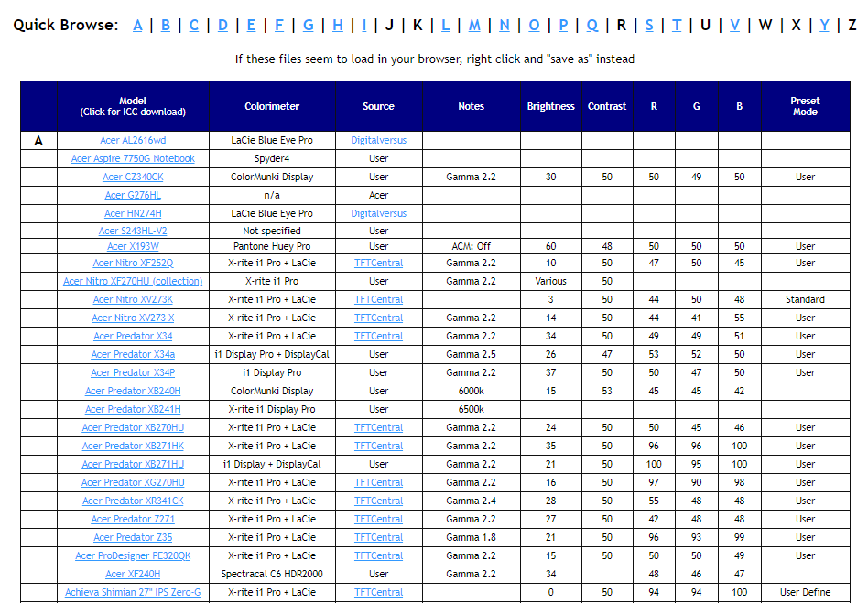Jump to letter P in Quick Browse

(563, 26)
